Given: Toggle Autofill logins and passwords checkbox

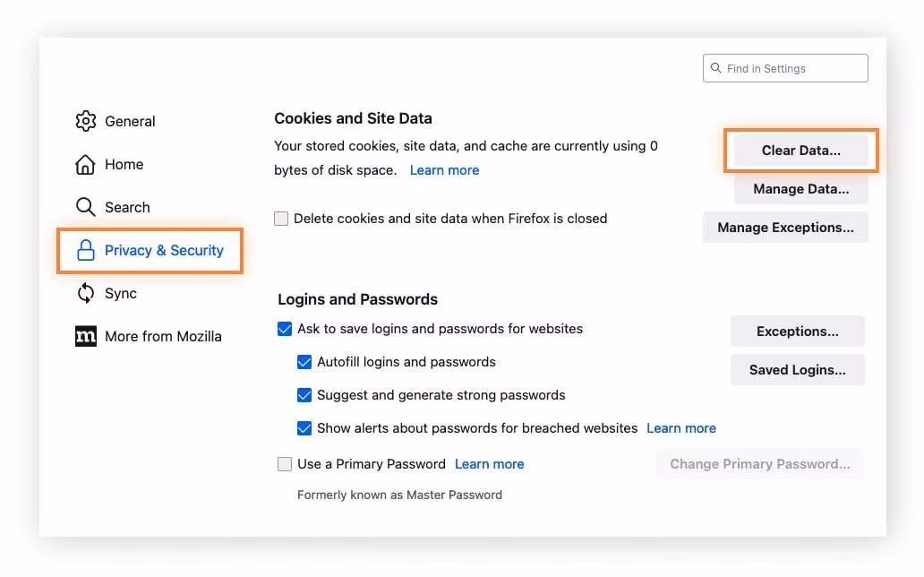Looking at the screenshot, I should (x=304, y=362).
